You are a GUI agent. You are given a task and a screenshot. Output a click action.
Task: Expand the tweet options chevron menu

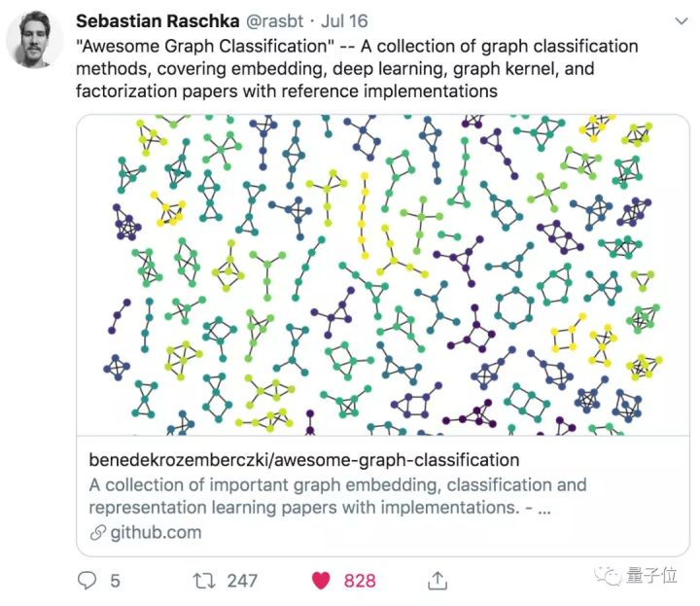682,21
